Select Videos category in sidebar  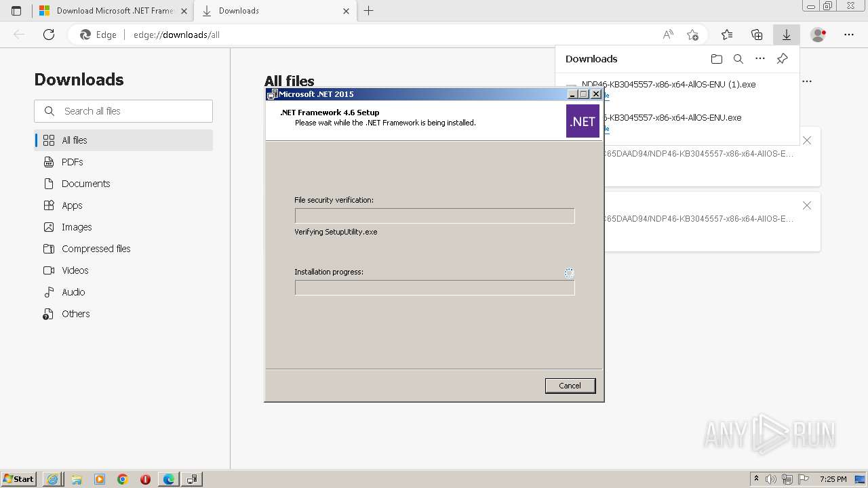123,270
